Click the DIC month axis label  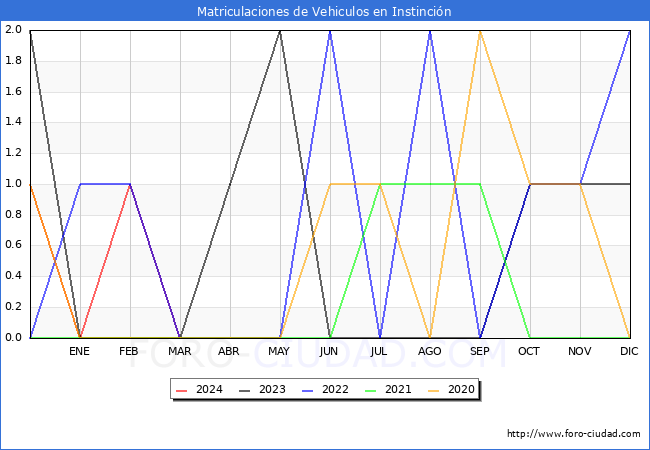[629, 351]
